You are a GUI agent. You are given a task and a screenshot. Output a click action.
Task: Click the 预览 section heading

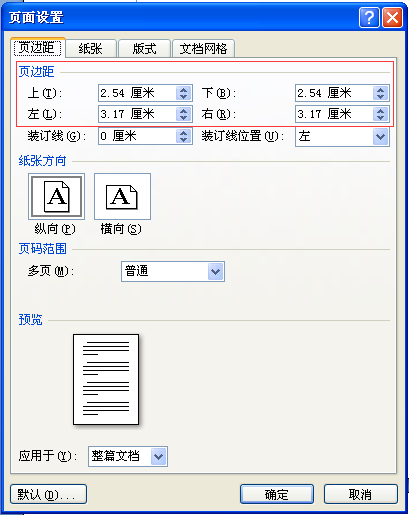click(x=31, y=320)
